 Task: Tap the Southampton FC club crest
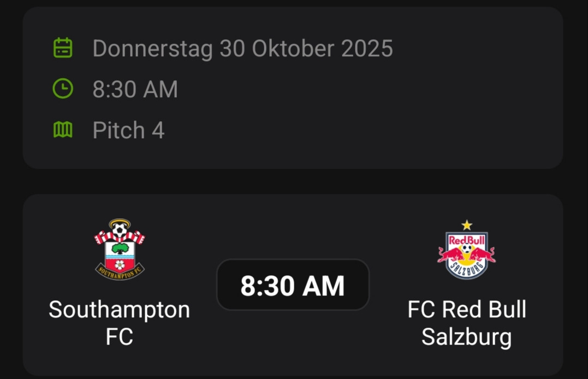pyautogui.click(x=120, y=250)
